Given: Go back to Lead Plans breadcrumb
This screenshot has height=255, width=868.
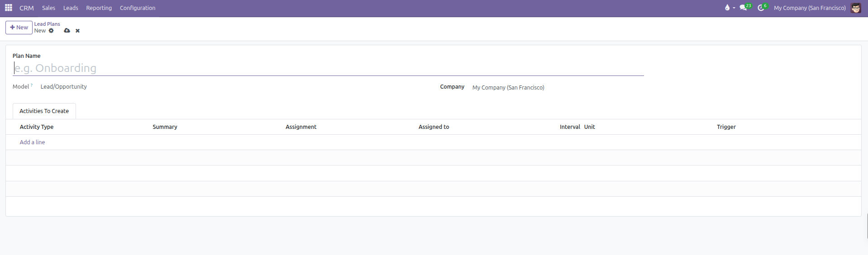Looking at the screenshot, I should 47,24.
